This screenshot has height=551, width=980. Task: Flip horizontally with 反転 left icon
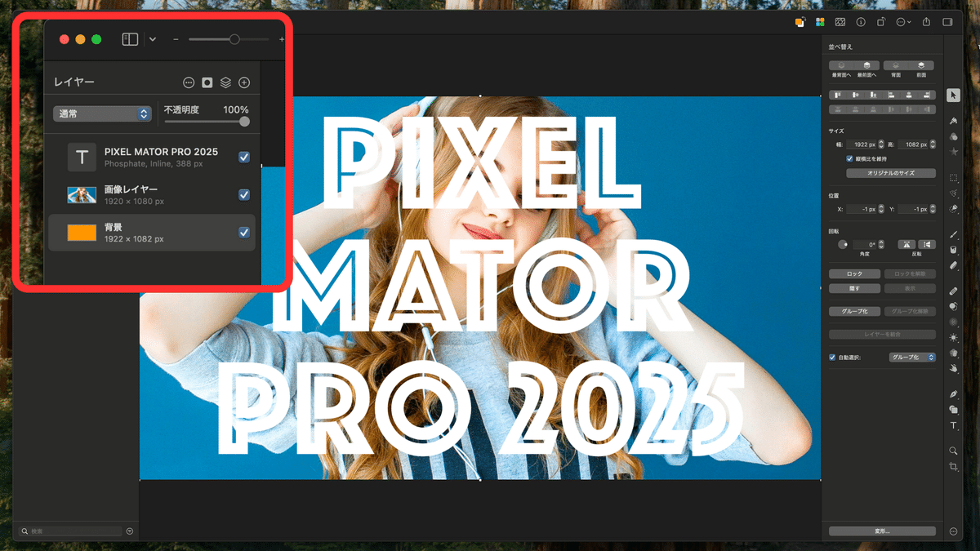pyautogui.click(x=907, y=244)
